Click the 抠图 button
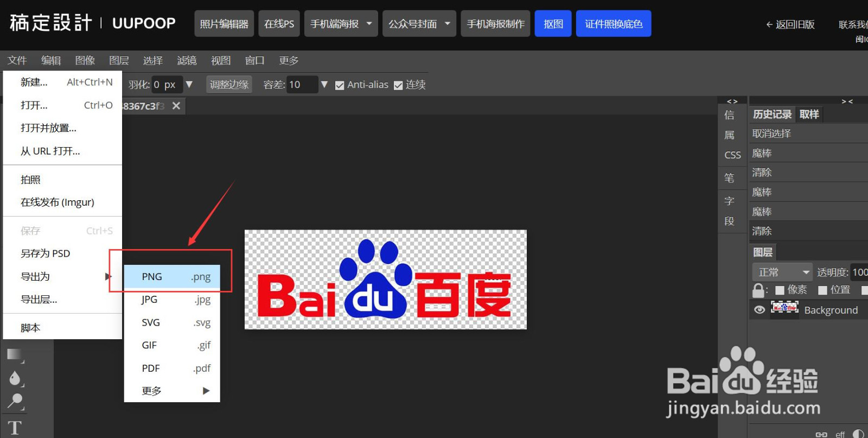This screenshot has width=868, height=438. coord(553,24)
